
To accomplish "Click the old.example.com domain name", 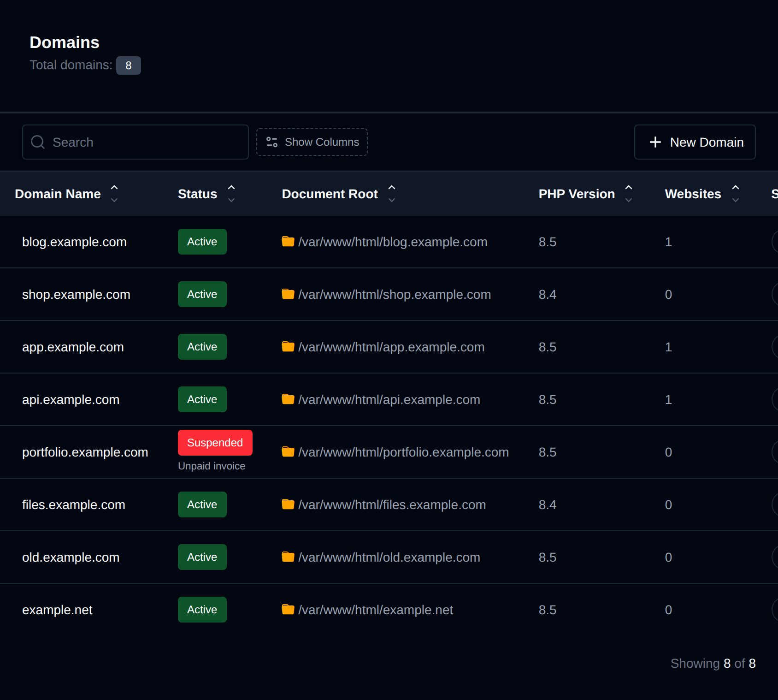I will [x=71, y=558].
